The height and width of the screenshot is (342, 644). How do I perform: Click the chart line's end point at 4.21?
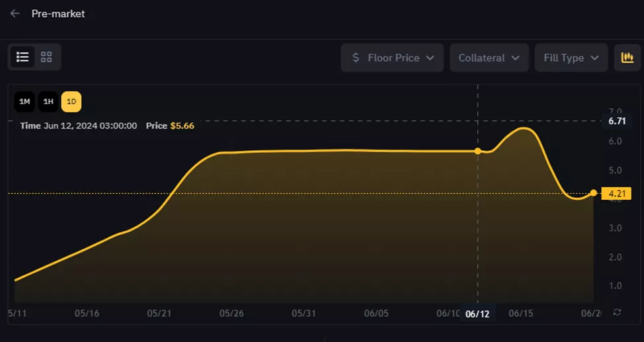[594, 193]
